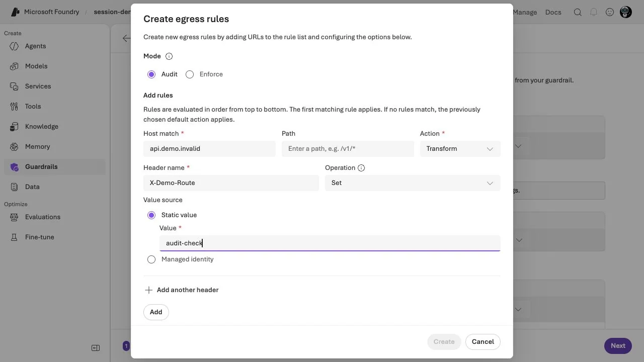Image resolution: width=644 pixels, height=362 pixels.
Task: Click the Mode info icon
Action: click(169, 56)
